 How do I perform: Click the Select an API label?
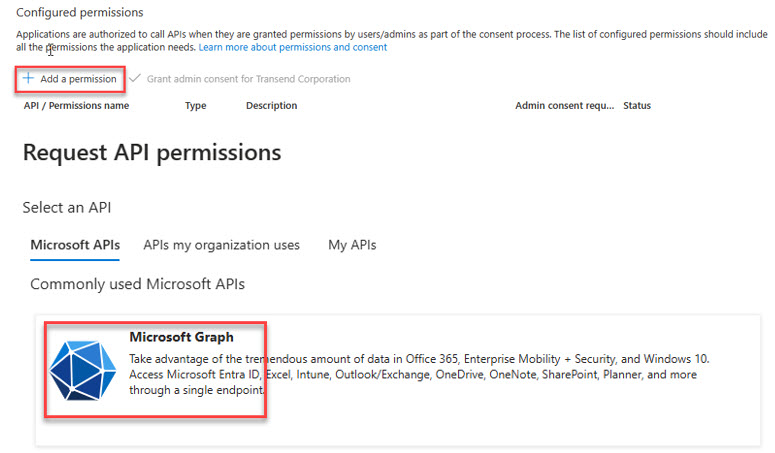coord(67,207)
